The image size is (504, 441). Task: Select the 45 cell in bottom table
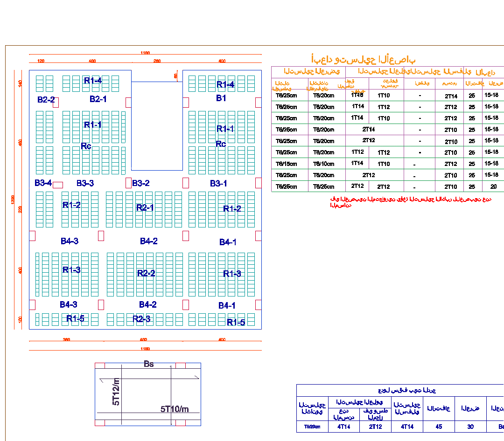click(439, 427)
